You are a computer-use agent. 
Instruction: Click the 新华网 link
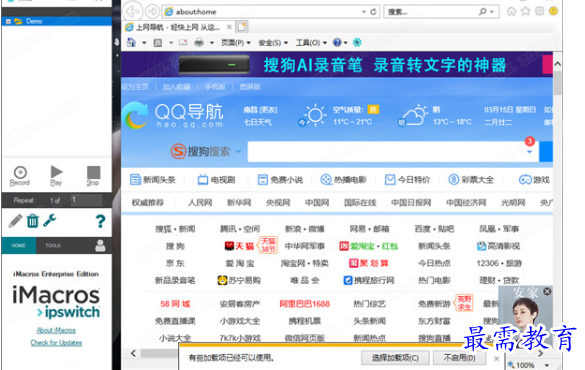pos(239,203)
